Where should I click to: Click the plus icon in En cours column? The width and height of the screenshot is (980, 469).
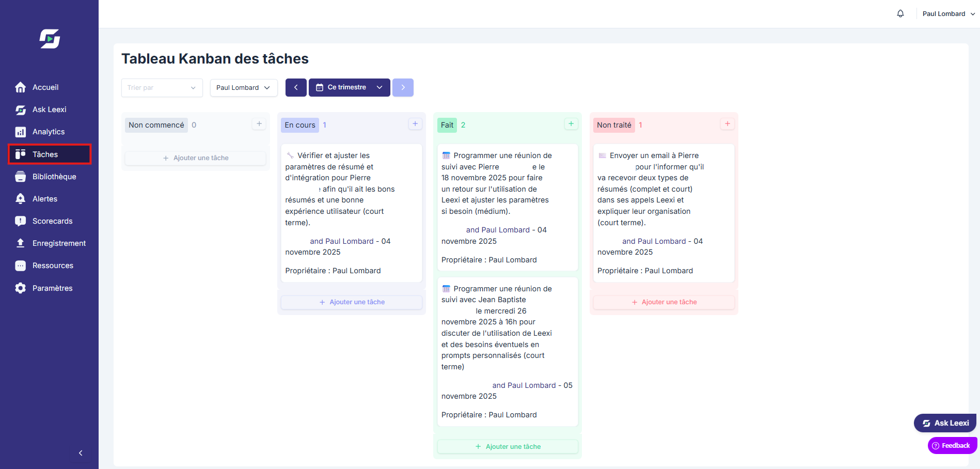[x=415, y=124]
